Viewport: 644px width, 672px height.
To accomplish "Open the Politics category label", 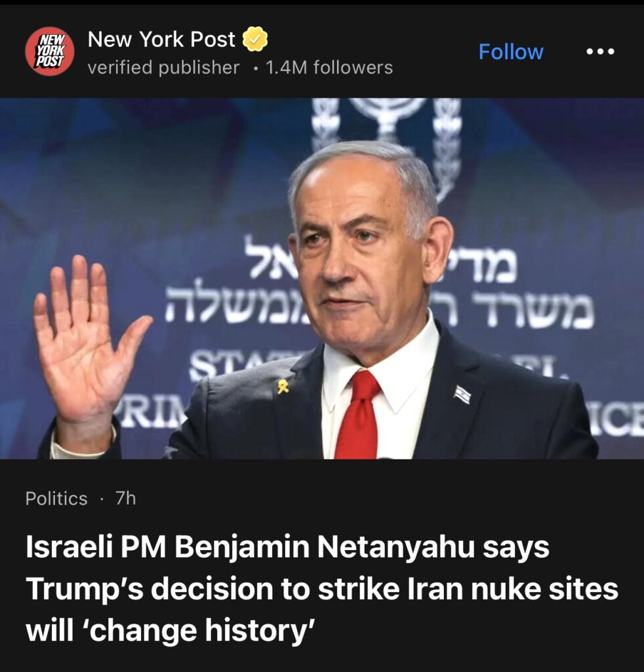I will pyautogui.click(x=56, y=499).
